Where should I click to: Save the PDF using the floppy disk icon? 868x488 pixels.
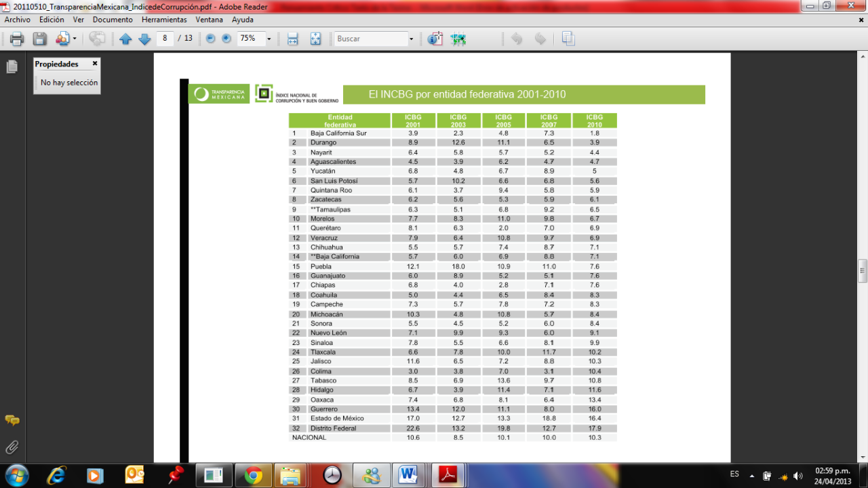tap(40, 39)
